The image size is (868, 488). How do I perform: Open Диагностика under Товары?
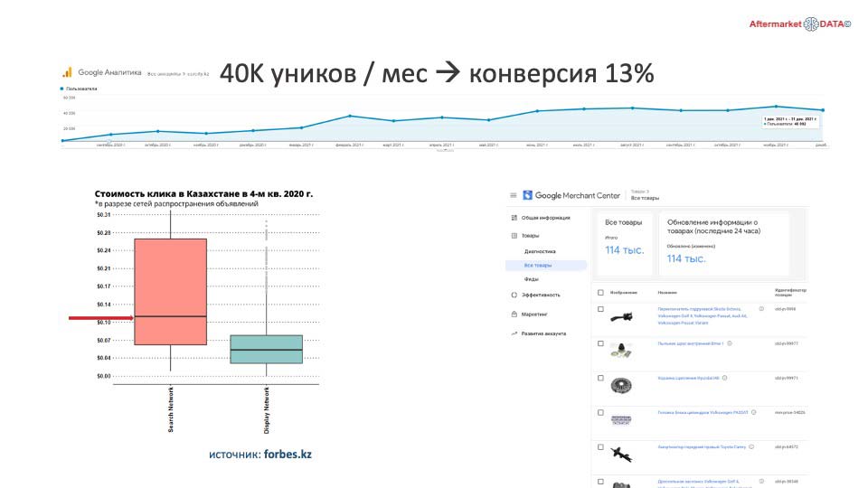coord(540,252)
